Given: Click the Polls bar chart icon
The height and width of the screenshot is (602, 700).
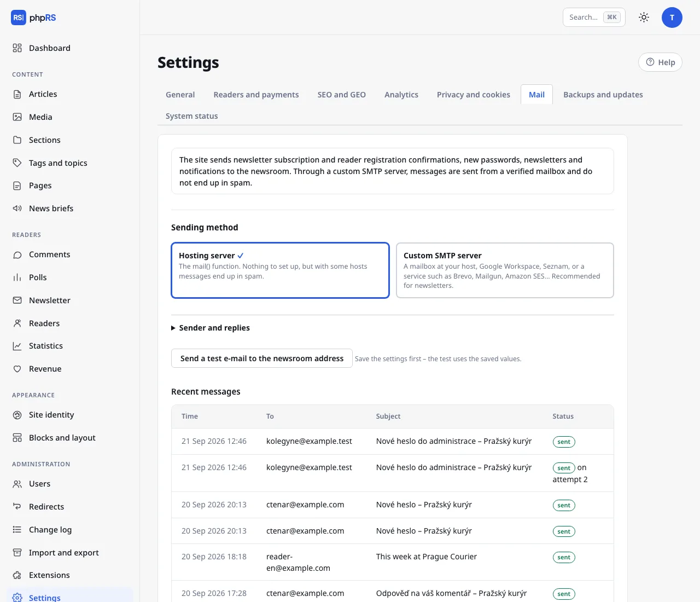Looking at the screenshot, I should point(17,277).
